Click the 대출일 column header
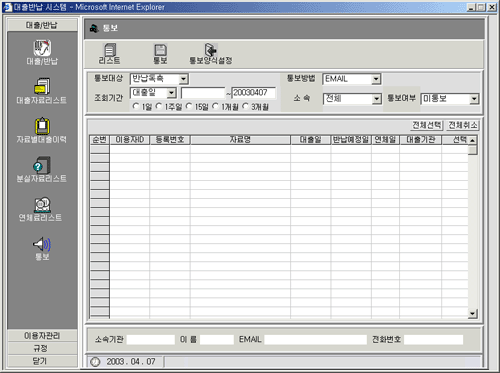Screen dimensions: 500x373 point(311,140)
